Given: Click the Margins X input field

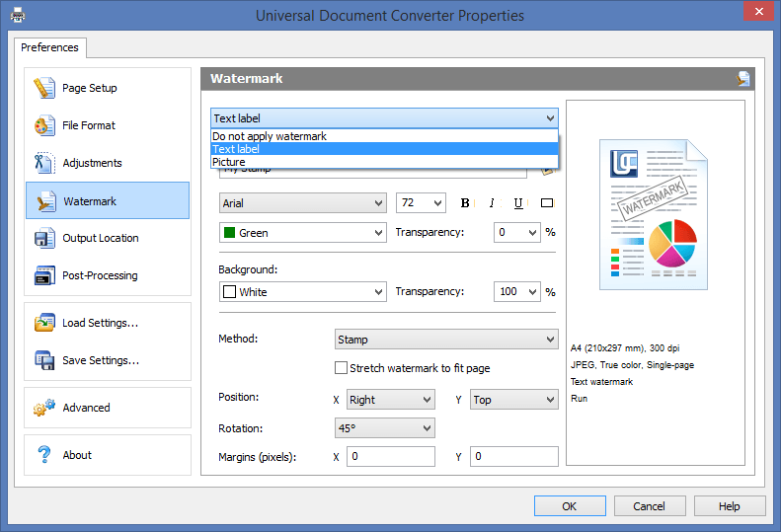Looking at the screenshot, I should 391,456.
